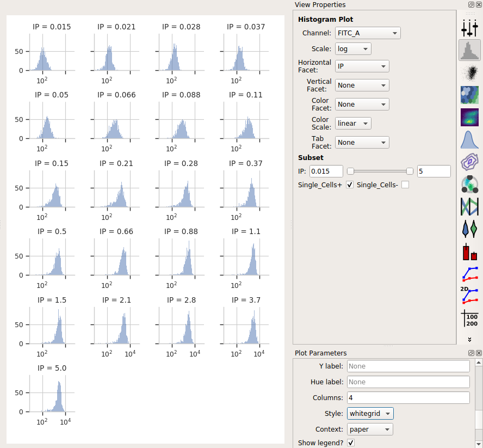Switch to the hexbin plot icon

[469, 95]
